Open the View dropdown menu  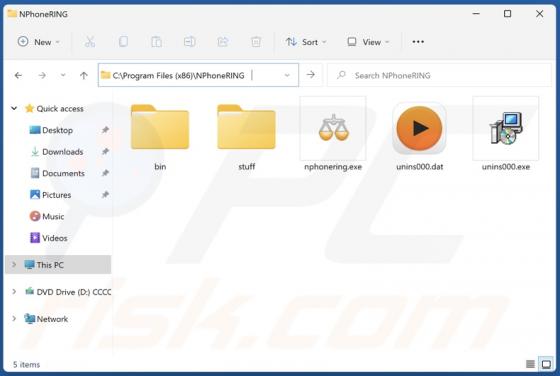pos(368,42)
